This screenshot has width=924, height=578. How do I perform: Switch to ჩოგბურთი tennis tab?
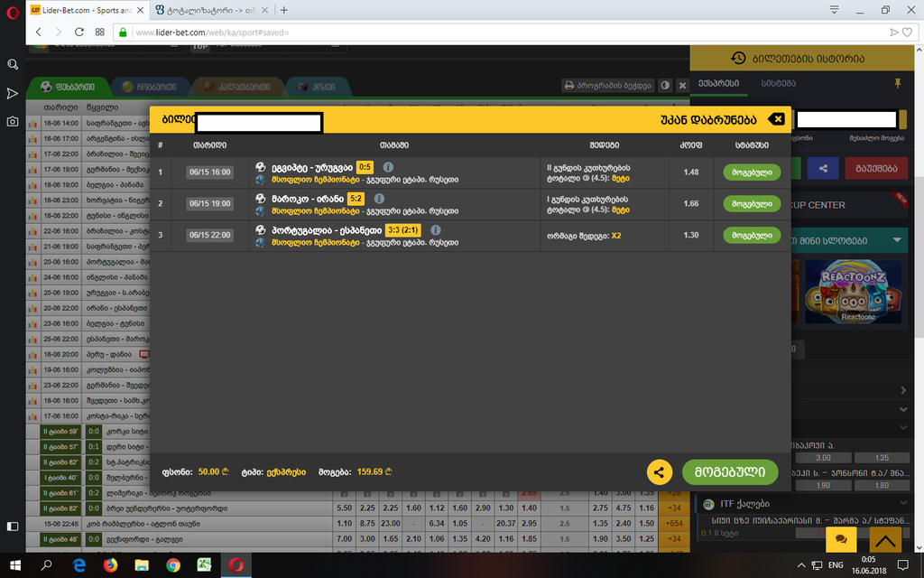151,87
